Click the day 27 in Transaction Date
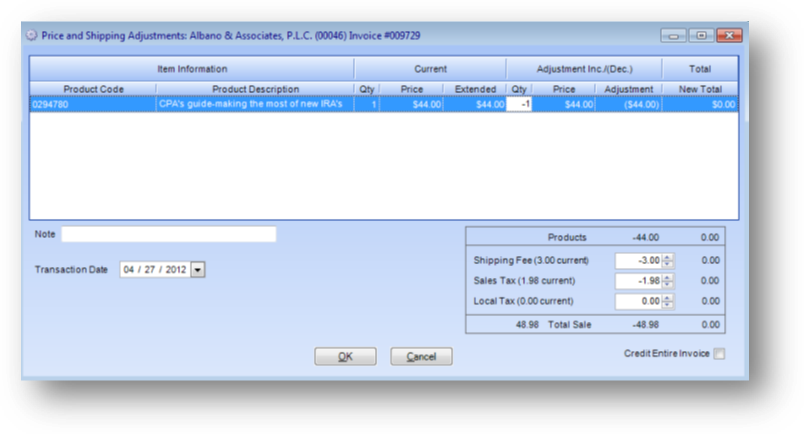 pos(149,270)
